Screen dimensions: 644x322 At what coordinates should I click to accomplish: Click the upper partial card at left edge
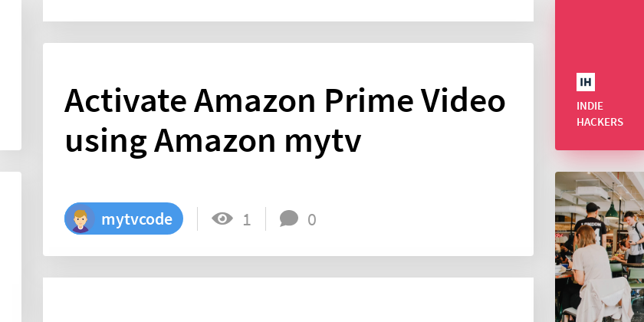(11, 75)
